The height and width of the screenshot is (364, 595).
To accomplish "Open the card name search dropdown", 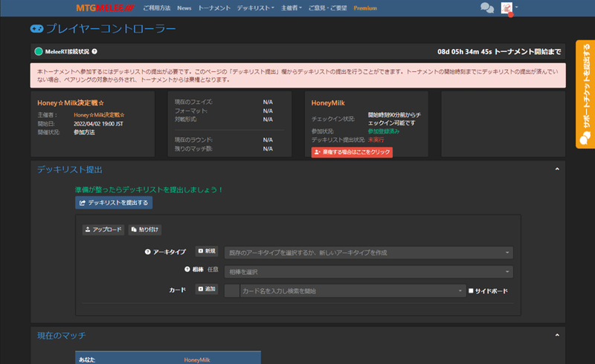I will pos(353,290).
